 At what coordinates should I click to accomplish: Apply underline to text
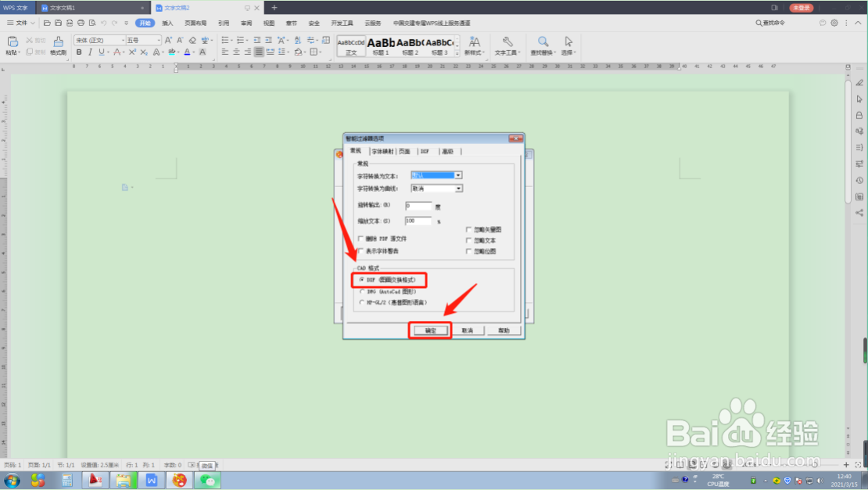pos(102,52)
